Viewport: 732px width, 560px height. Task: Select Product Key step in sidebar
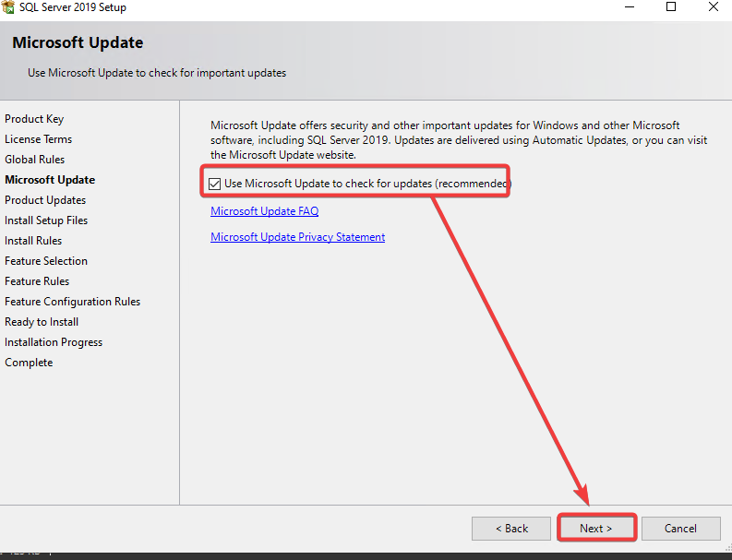click(34, 119)
